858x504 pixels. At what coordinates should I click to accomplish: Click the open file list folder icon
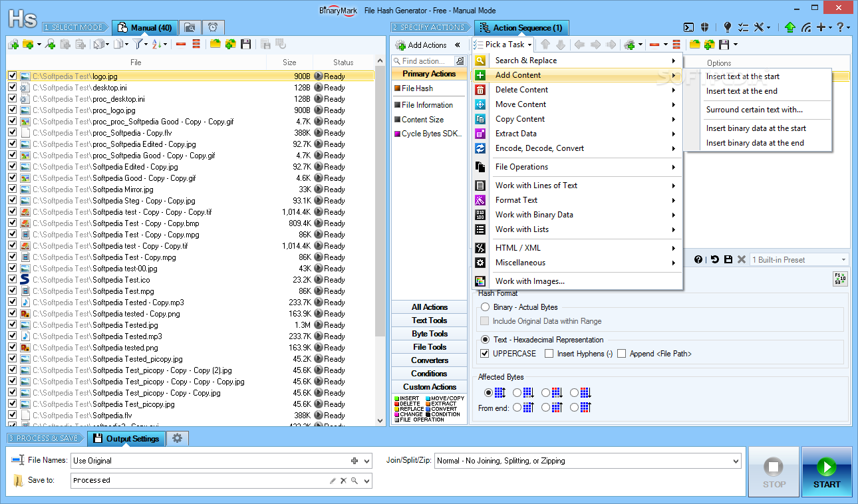click(215, 45)
